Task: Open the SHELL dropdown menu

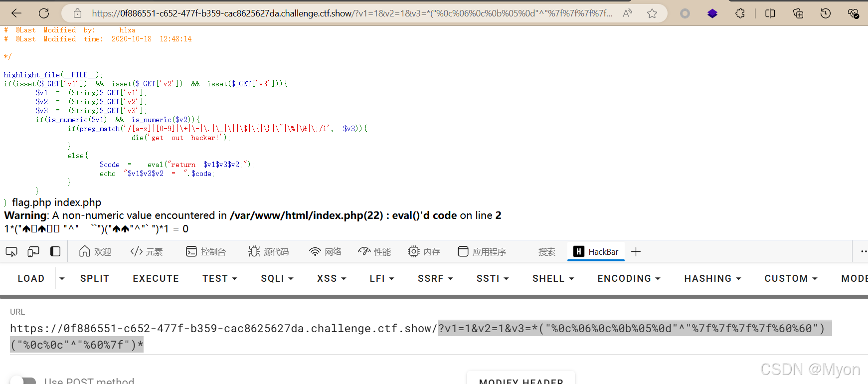Action: point(553,278)
